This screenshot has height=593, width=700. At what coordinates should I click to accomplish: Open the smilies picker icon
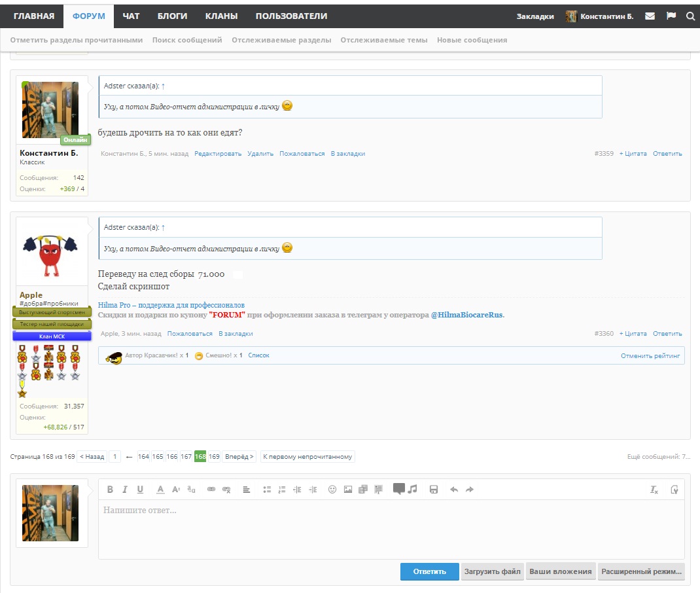pyautogui.click(x=332, y=490)
